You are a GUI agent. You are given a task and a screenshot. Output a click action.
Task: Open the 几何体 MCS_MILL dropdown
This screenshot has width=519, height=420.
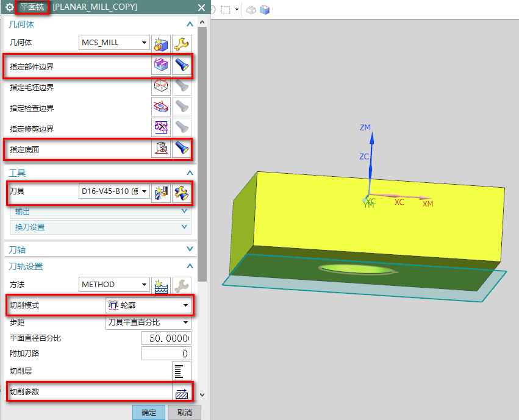click(115, 43)
